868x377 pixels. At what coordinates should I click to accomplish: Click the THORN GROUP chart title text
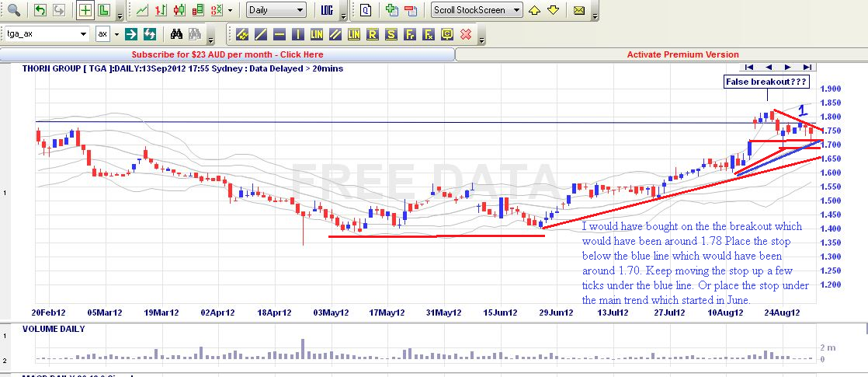[x=182, y=68]
